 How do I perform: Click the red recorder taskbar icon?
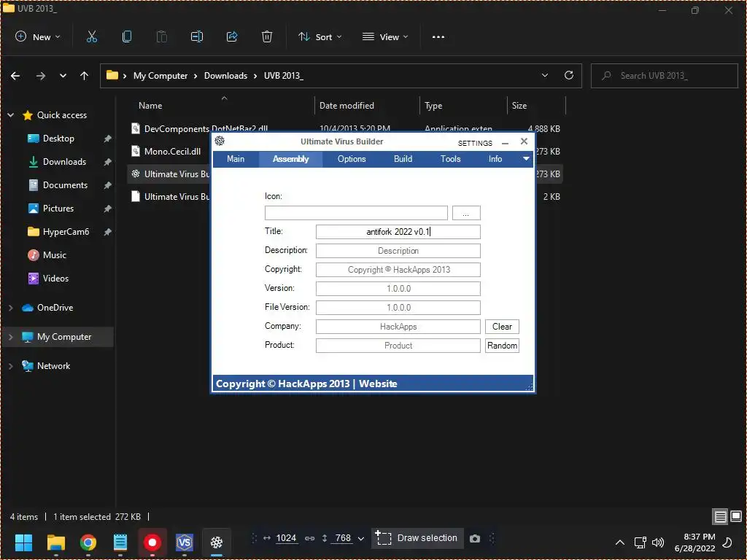(152, 542)
